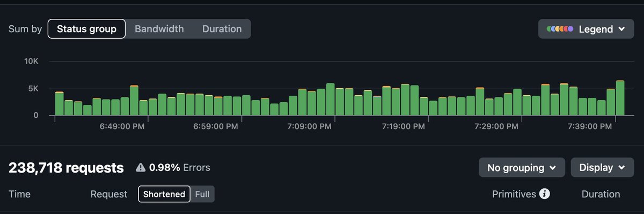644x214 pixels.
Task: Click the chevron on No grouping
Action: tap(552, 168)
